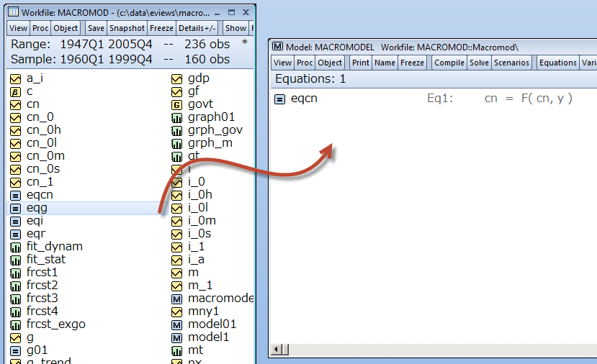Image resolution: width=597 pixels, height=364 pixels.
Task: Select the govt group object icon
Action: click(x=176, y=104)
